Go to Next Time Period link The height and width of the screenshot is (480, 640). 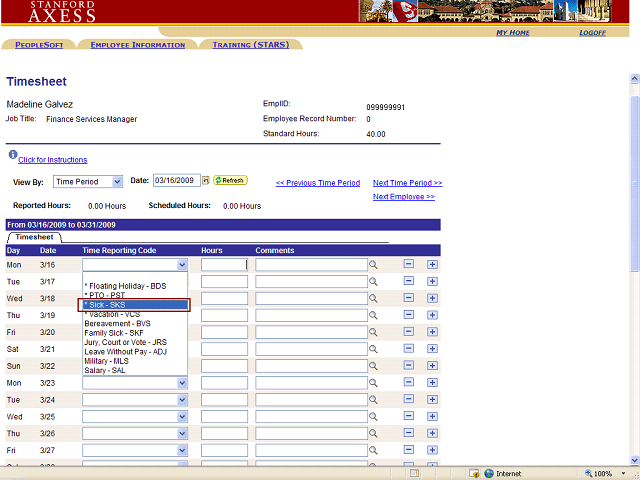[x=407, y=183]
